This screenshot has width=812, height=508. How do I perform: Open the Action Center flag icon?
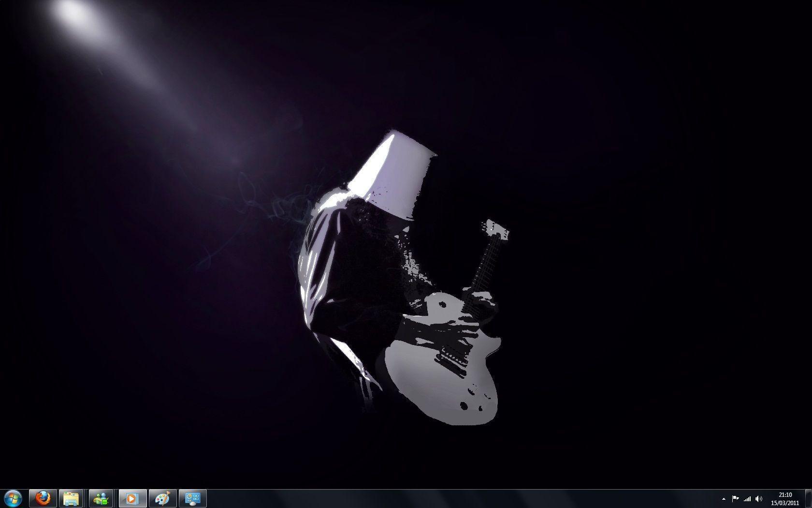[x=735, y=499]
